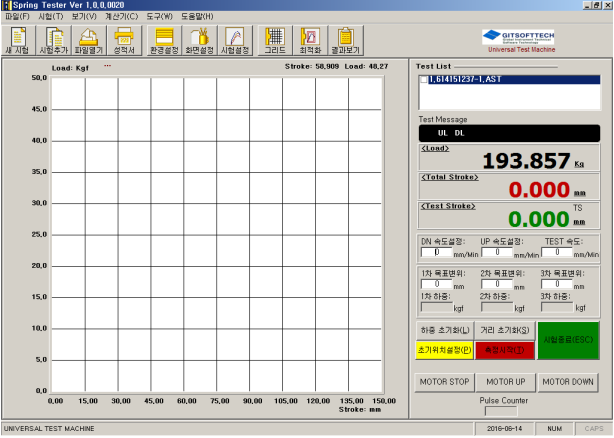This screenshot has width=614, height=438.
Task: Open the 시험(T) menu
Action: 51,16
